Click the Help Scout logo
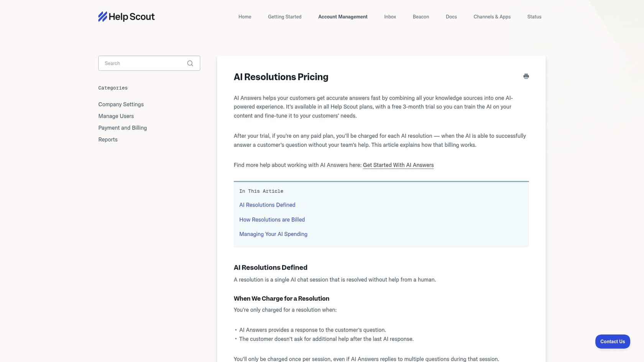The image size is (644, 362). point(126,16)
